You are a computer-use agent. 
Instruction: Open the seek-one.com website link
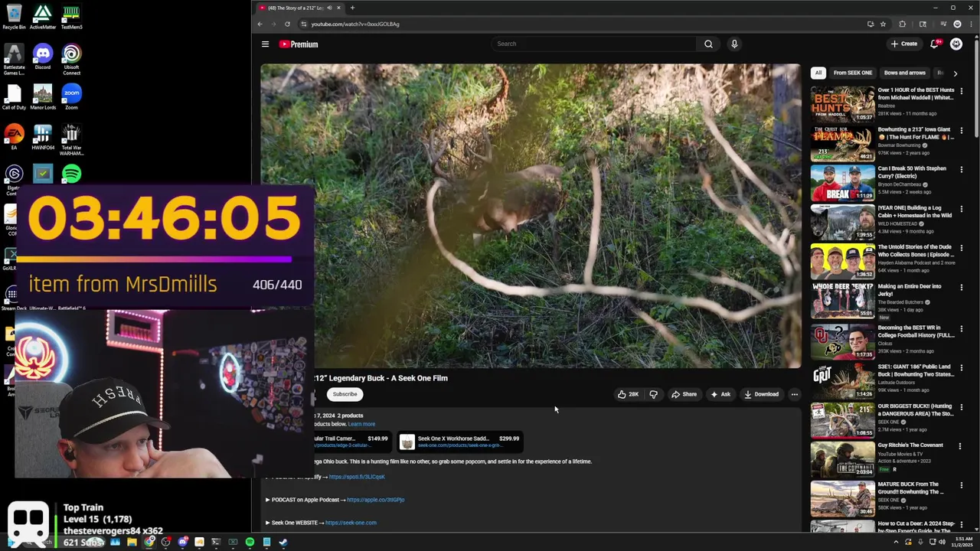(x=351, y=523)
